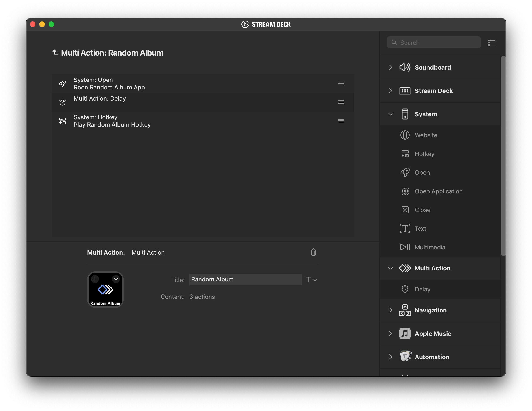Open the title text style dropdown
The image size is (532, 411).
point(311,280)
